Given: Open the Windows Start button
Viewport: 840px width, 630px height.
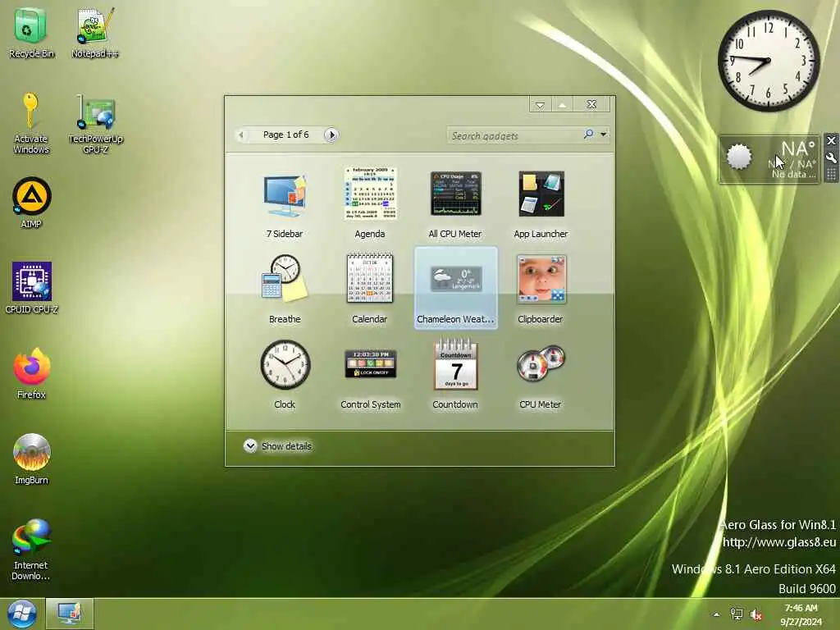Looking at the screenshot, I should (x=22, y=614).
